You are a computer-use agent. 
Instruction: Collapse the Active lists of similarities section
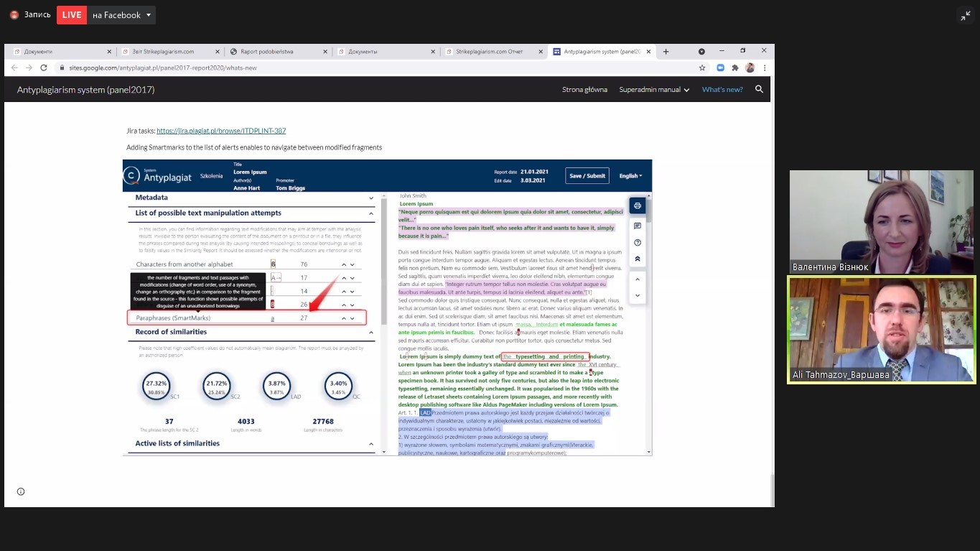[x=371, y=444]
